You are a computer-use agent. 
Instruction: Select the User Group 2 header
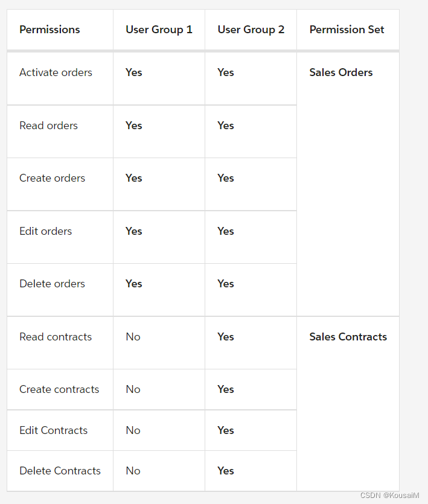click(x=251, y=30)
